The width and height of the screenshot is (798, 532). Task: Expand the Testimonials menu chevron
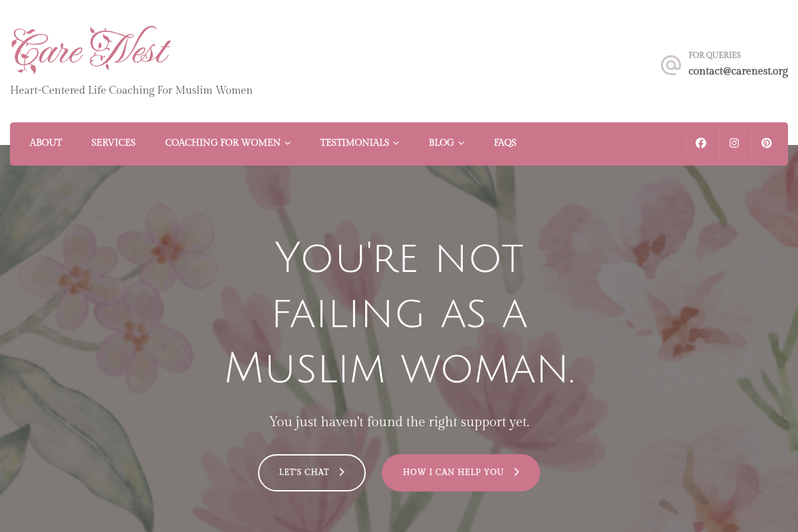pyautogui.click(x=396, y=143)
